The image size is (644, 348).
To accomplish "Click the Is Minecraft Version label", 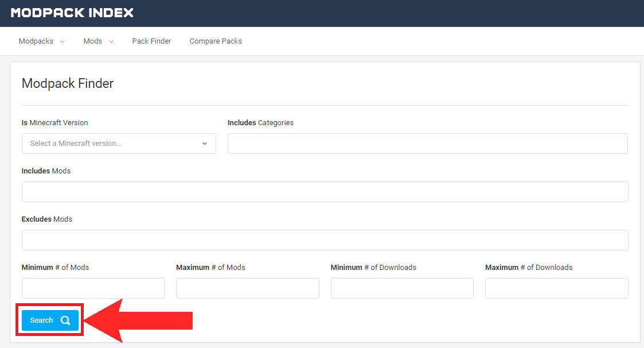I will (55, 123).
